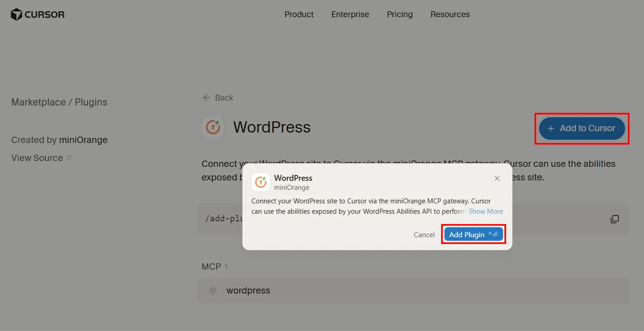This screenshot has width=644, height=331.
Task: Go back using the Back arrow link
Action: (218, 98)
